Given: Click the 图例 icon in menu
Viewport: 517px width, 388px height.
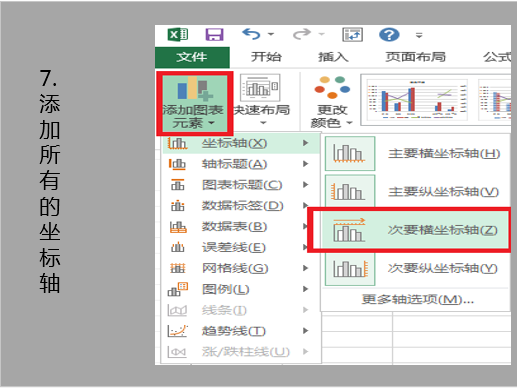Looking at the screenshot, I should [178, 289].
